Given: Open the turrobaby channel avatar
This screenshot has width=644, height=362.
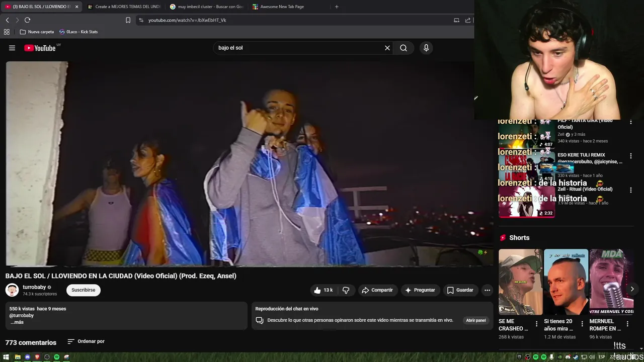Looking at the screenshot, I should [12, 290].
